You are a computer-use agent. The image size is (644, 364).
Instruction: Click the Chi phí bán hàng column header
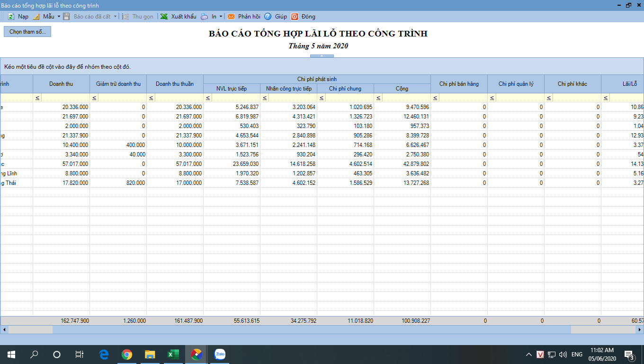(x=459, y=84)
